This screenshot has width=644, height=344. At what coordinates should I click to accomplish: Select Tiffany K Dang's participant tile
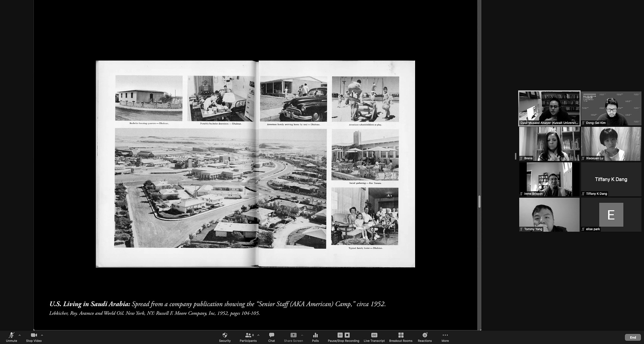coord(611,179)
